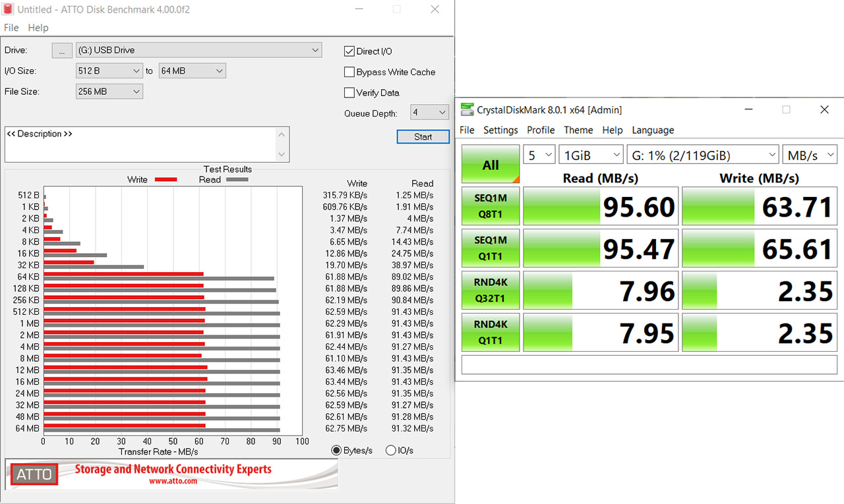
Task: Open the 1GiB test size dropdown
Action: 591,155
